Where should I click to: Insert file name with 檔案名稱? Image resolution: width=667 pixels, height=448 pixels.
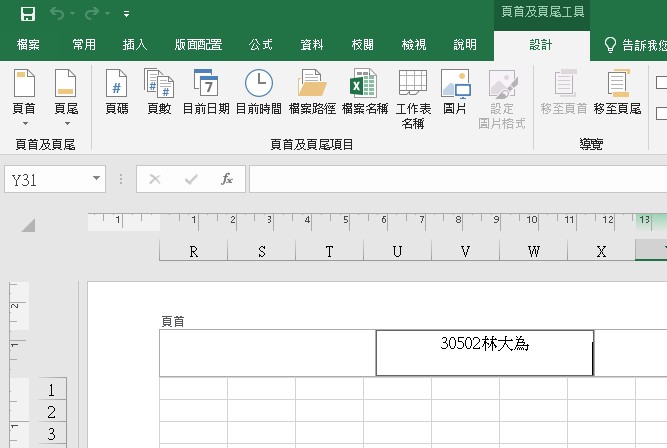(x=364, y=92)
